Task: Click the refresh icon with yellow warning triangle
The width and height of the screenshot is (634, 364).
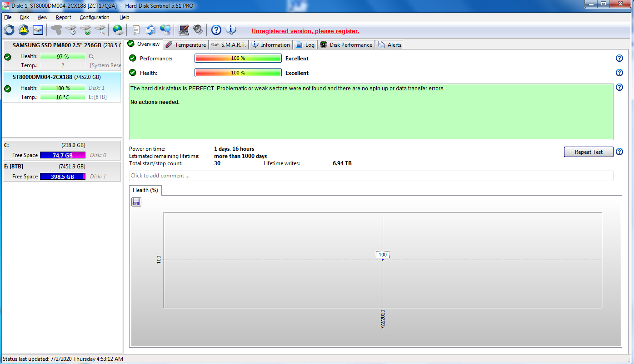Action: coord(24,30)
